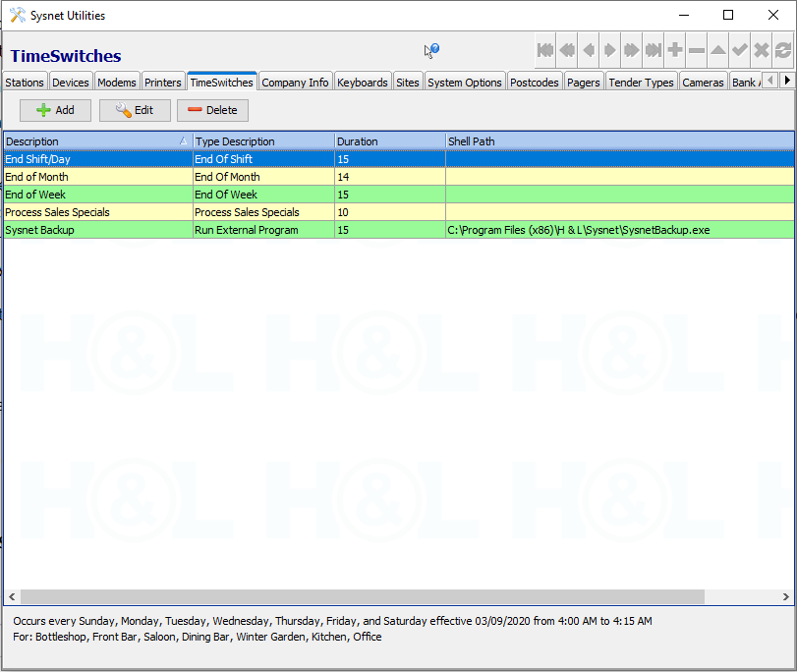Switch to the Stations tab
Viewport: 797px width, 672px height.
[25, 83]
